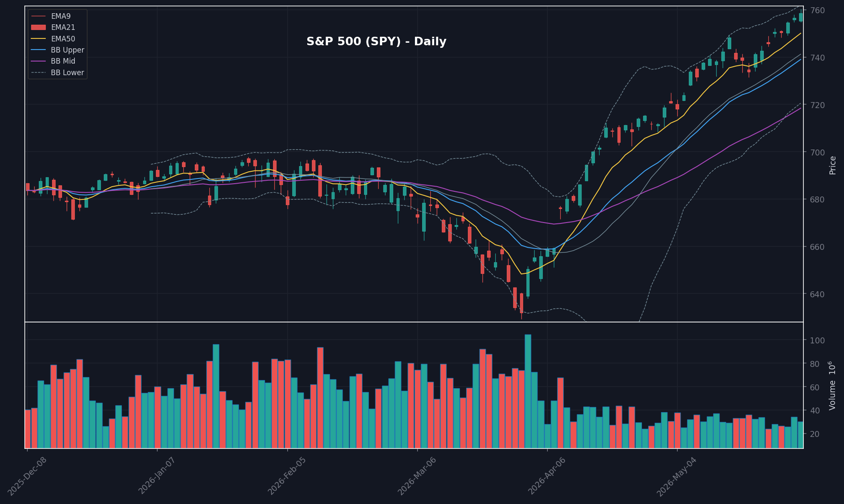Click the dashed BB Lower legend line swatch
The height and width of the screenshot is (504, 844).
(38, 73)
